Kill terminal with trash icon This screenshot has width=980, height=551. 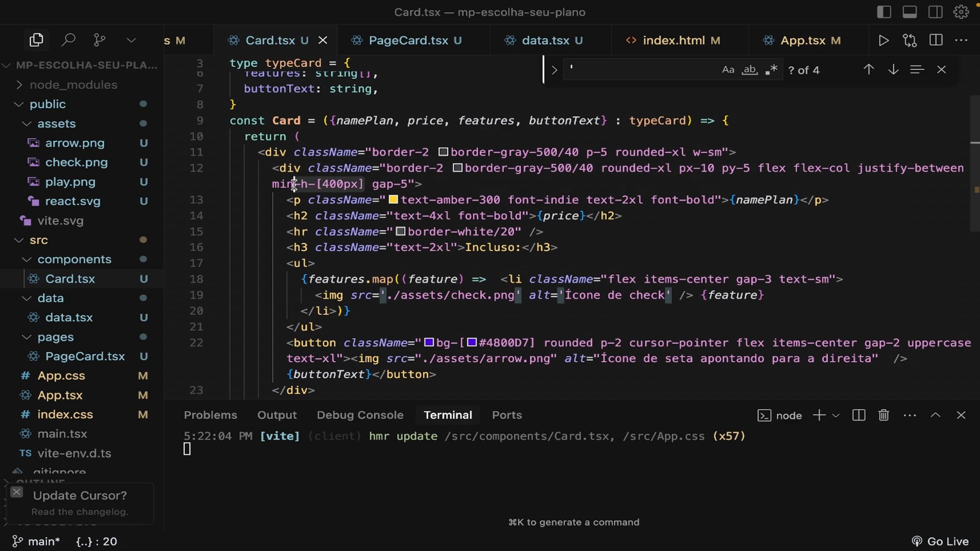[x=884, y=415]
